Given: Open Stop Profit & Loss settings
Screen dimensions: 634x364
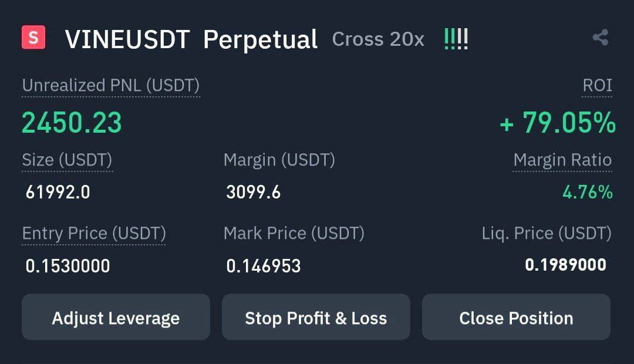Looking at the screenshot, I should tap(316, 317).
